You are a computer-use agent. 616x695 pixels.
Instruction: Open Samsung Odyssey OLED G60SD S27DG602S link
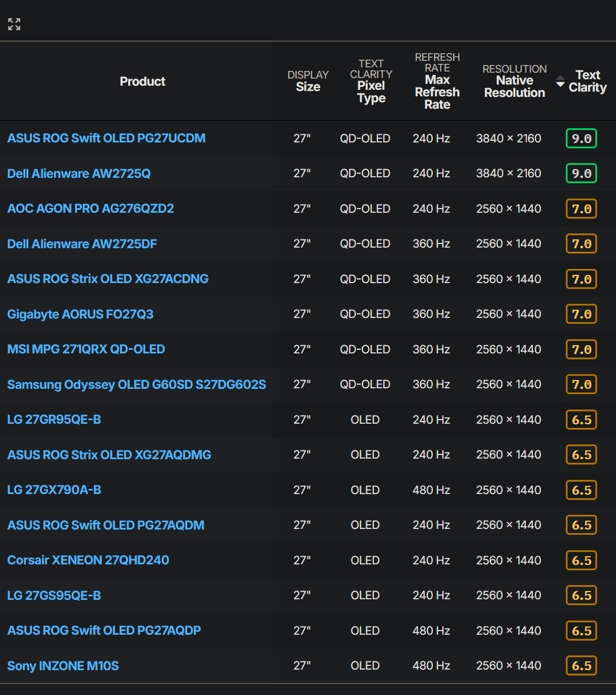point(136,384)
